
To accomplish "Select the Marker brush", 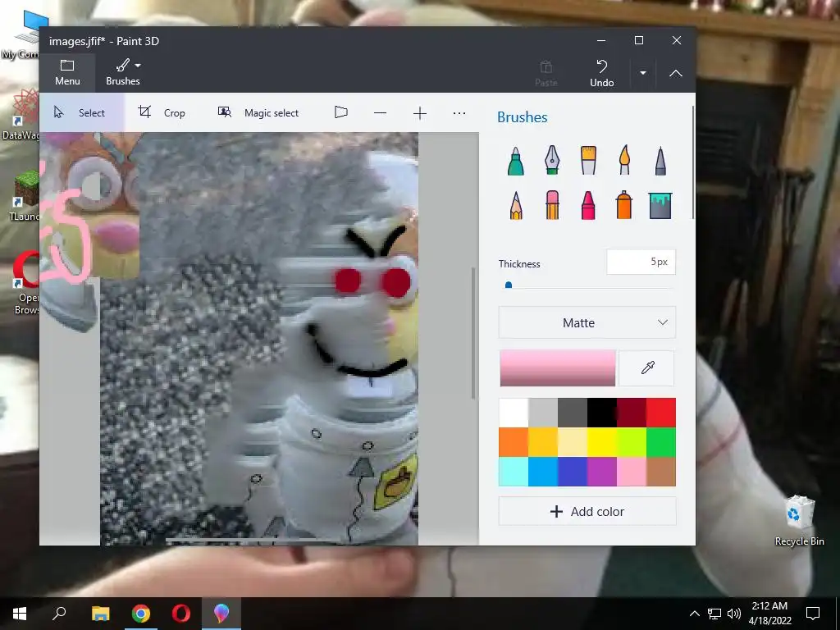I will (x=515, y=161).
